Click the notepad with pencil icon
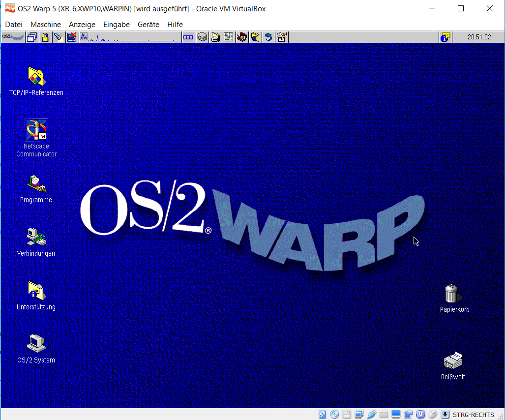 (281, 37)
